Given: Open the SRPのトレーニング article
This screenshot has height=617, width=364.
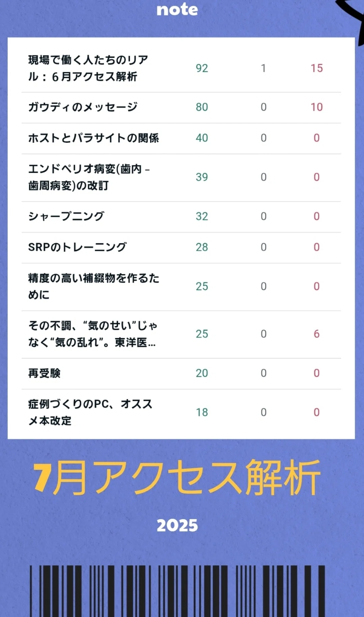Looking at the screenshot, I should [77, 247].
